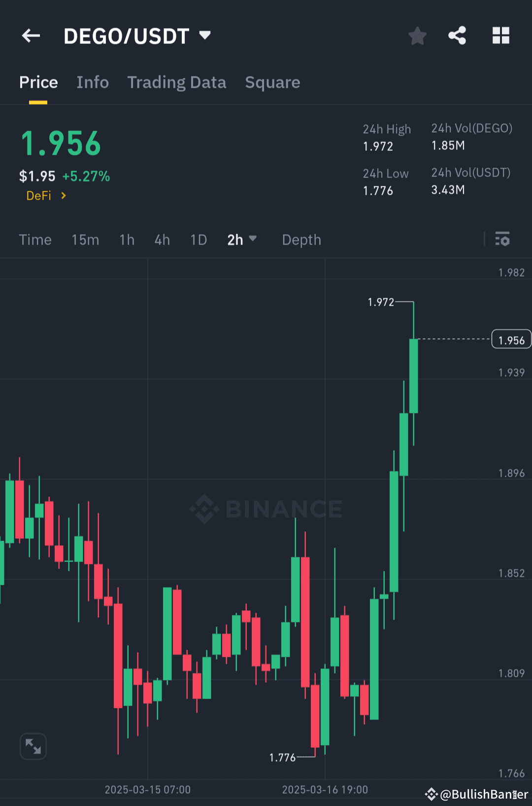Select the Square tab

point(272,82)
